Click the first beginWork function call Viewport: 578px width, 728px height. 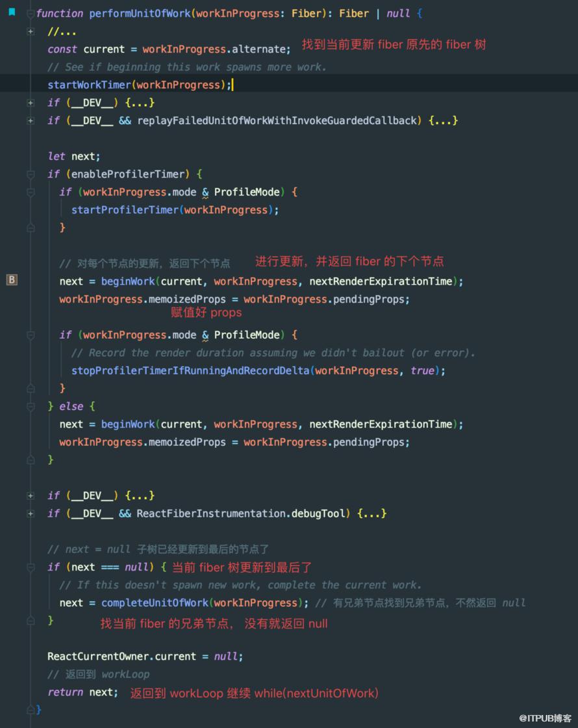[128, 281]
